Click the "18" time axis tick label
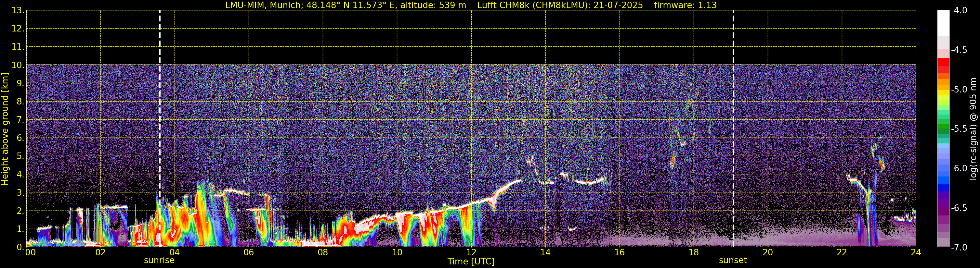Screen dimensions: 980x268 click(694, 252)
